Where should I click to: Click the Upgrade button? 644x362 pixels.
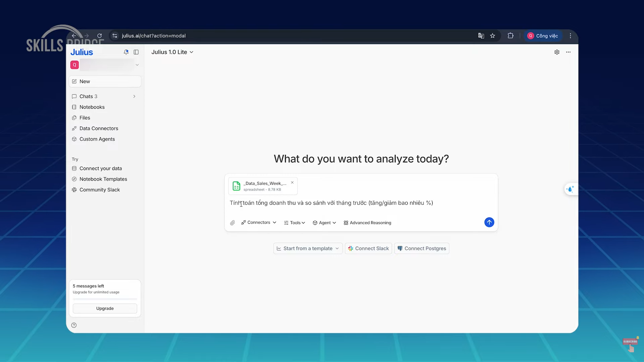point(105,308)
